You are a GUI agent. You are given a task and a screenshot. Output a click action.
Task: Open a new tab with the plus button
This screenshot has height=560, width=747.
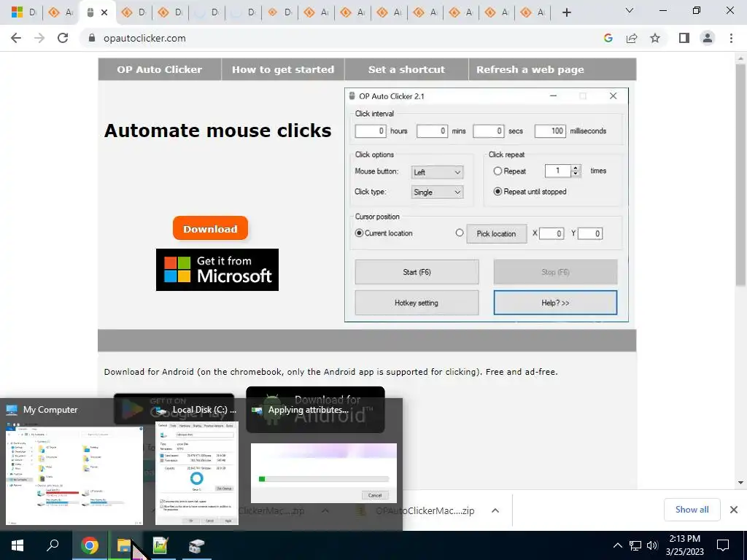pos(566,12)
